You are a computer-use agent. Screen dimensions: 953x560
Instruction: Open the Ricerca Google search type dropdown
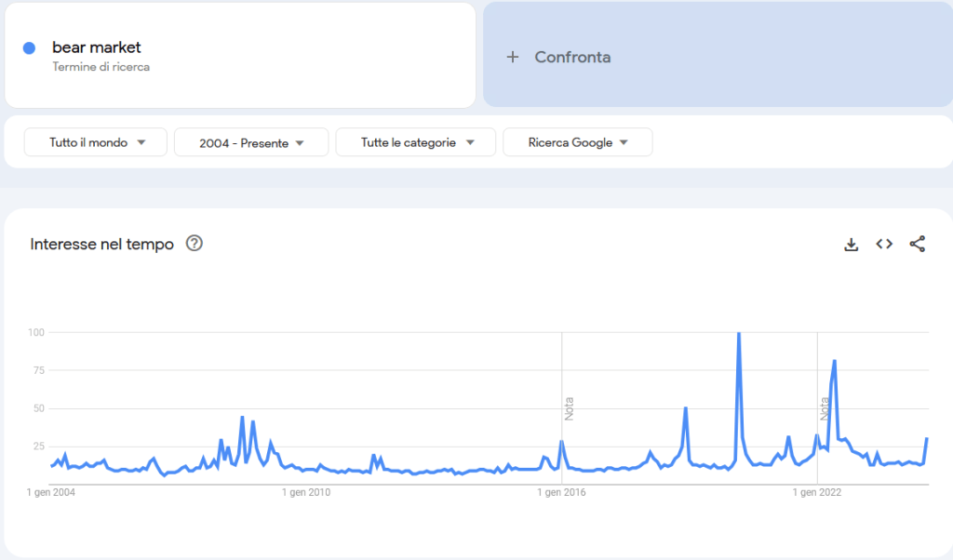(577, 142)
